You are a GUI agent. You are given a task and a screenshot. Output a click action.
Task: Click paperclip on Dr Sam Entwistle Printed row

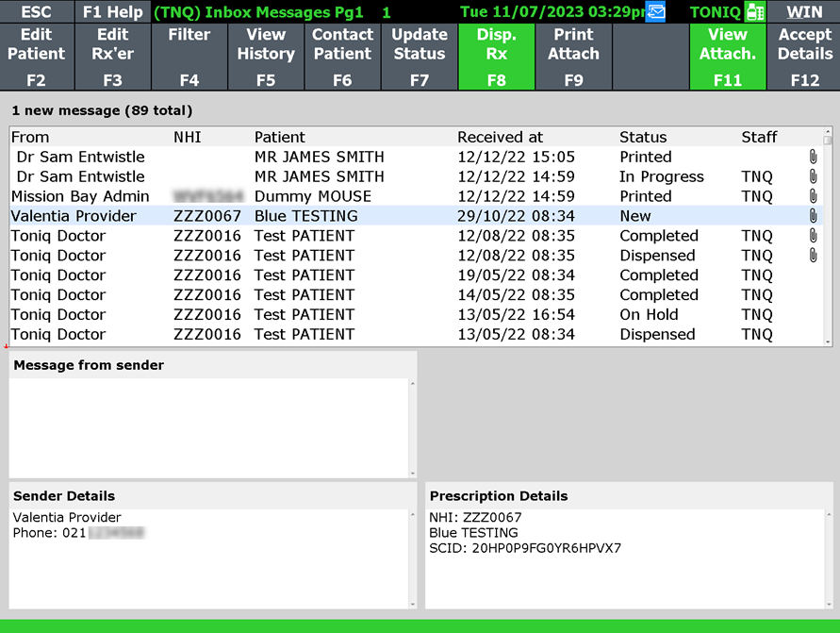pos(813,157)
